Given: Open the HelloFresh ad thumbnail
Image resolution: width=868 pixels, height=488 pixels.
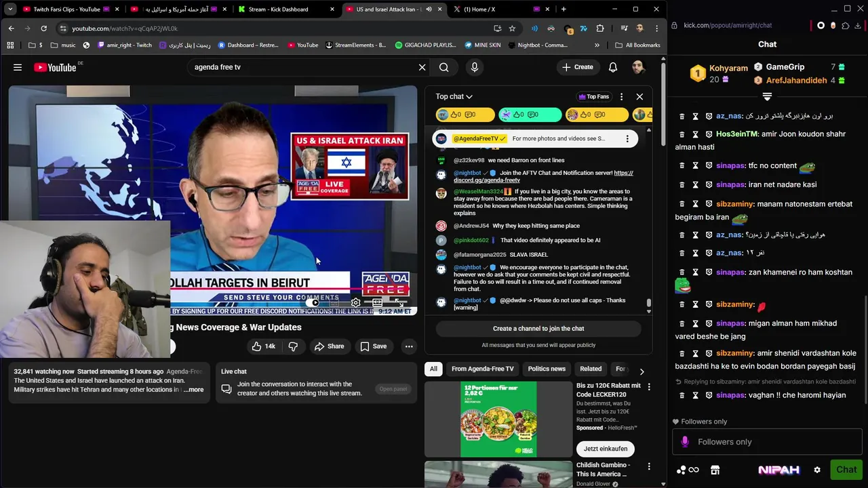Looking at the screenshot, I should [498, 420].
